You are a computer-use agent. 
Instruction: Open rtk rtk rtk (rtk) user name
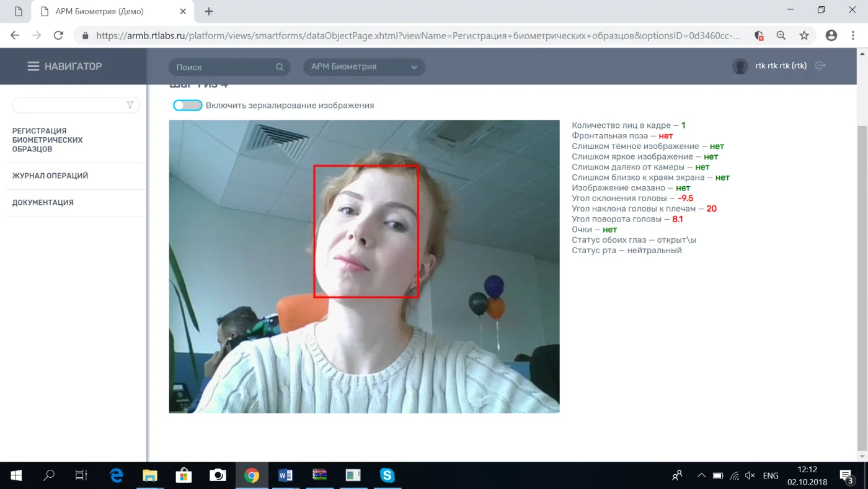point(781,66)
